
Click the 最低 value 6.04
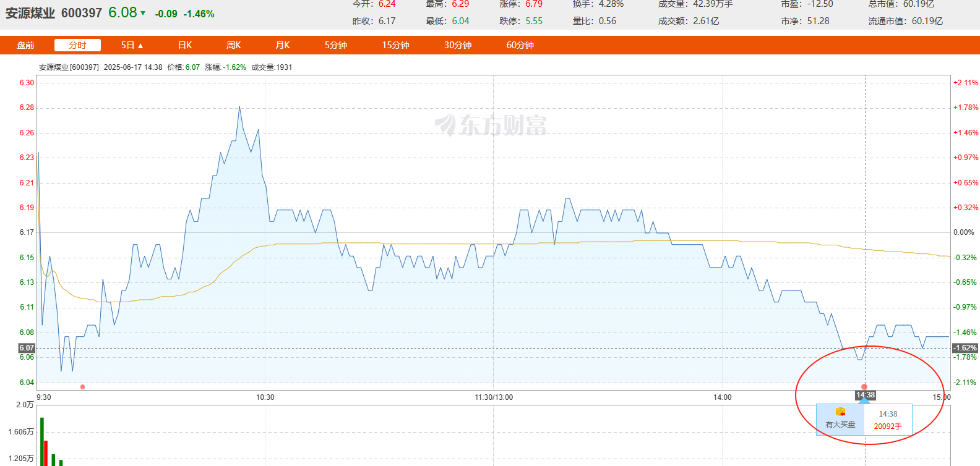(460, 21)
